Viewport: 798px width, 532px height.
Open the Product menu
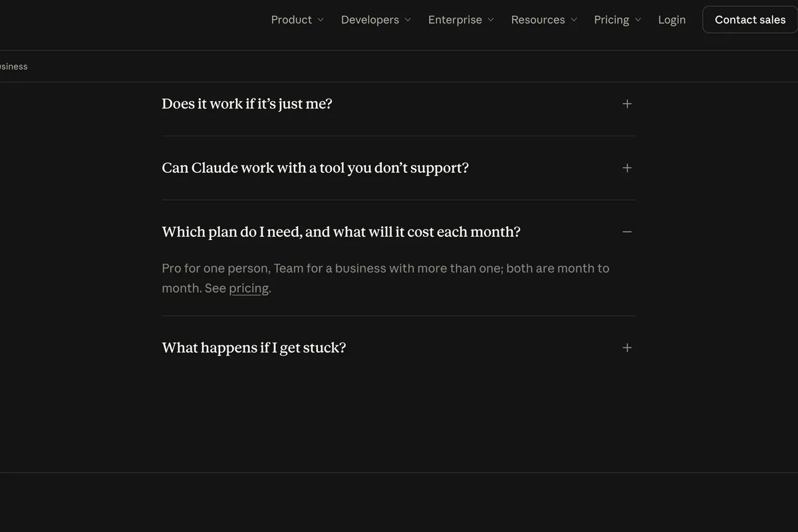coord(297,20)
